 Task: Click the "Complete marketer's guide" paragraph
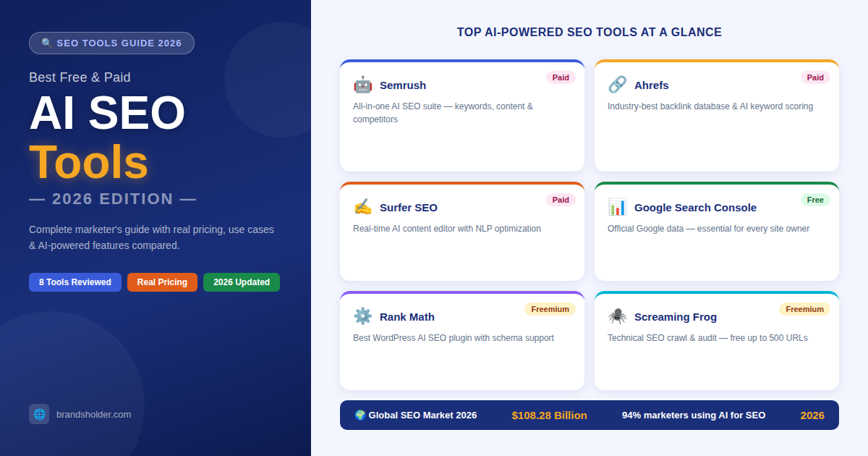(x=151, y=237)
